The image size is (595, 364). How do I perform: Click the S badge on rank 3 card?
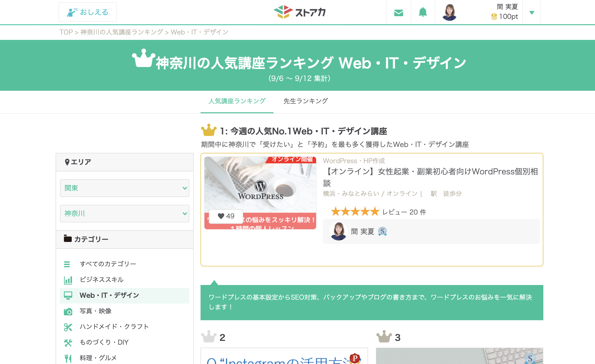(530, 358)
